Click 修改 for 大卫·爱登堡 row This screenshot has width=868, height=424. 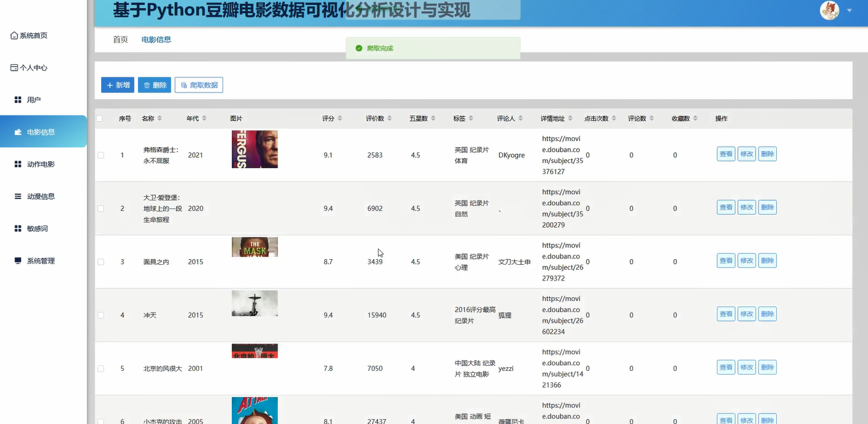click(747, 207)
